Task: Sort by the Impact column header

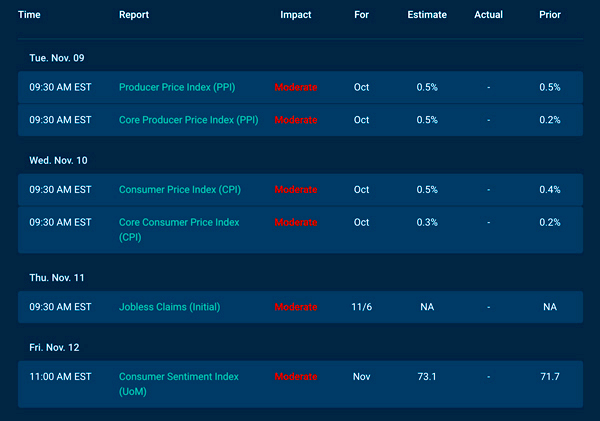Action: 295,15
